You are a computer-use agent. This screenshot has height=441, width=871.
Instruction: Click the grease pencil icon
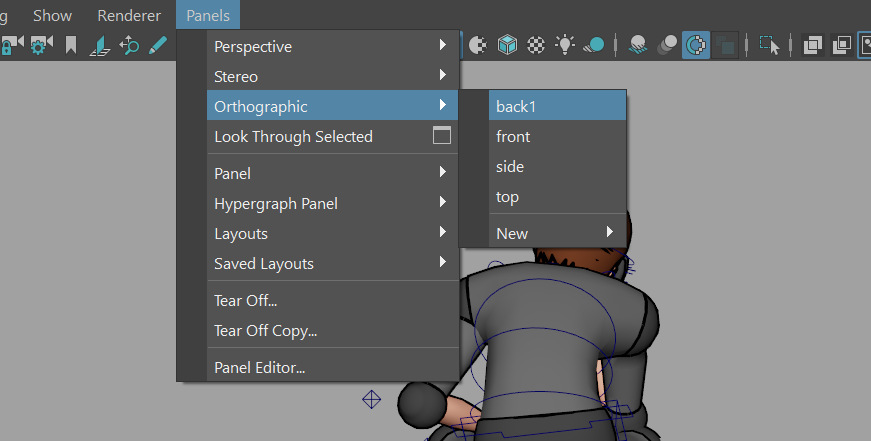158,45
